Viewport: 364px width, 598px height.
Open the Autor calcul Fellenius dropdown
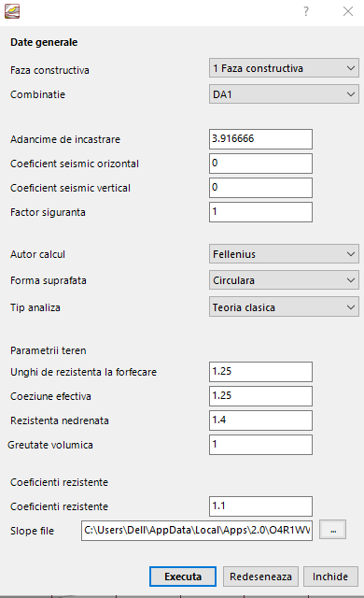[284, 254]
